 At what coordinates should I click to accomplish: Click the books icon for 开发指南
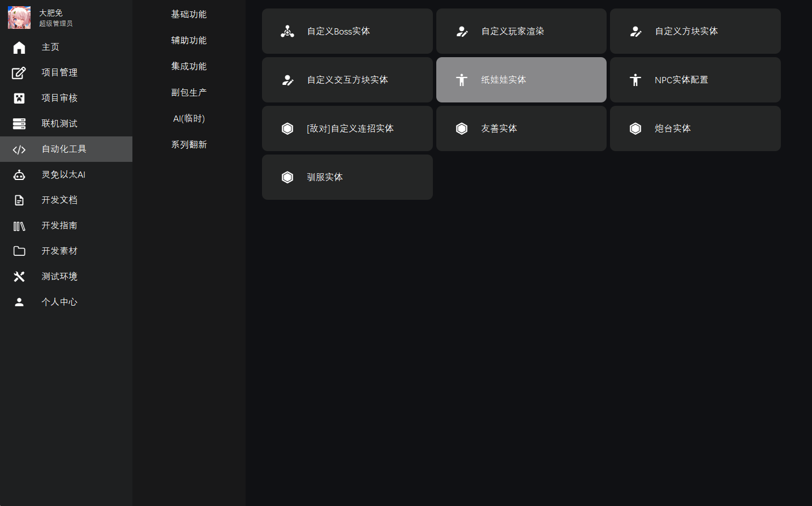tap(19, 226)
